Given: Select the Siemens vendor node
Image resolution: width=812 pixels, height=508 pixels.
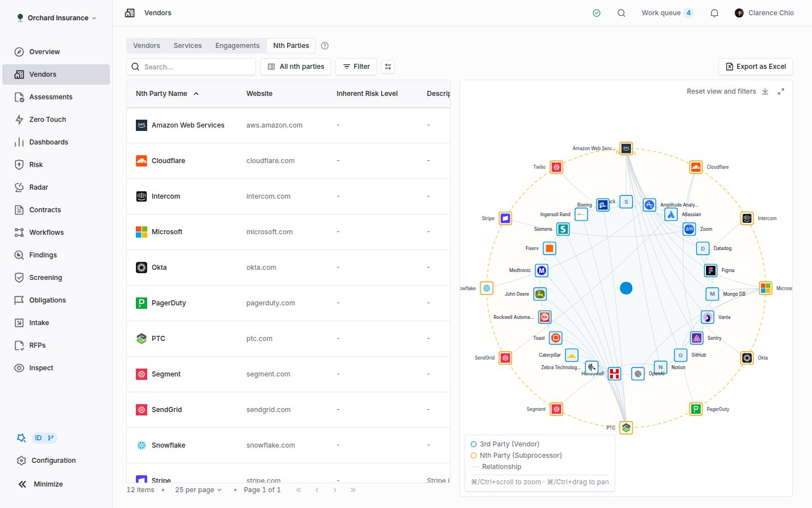Looking at the screenshot, I should pos(563,229).
